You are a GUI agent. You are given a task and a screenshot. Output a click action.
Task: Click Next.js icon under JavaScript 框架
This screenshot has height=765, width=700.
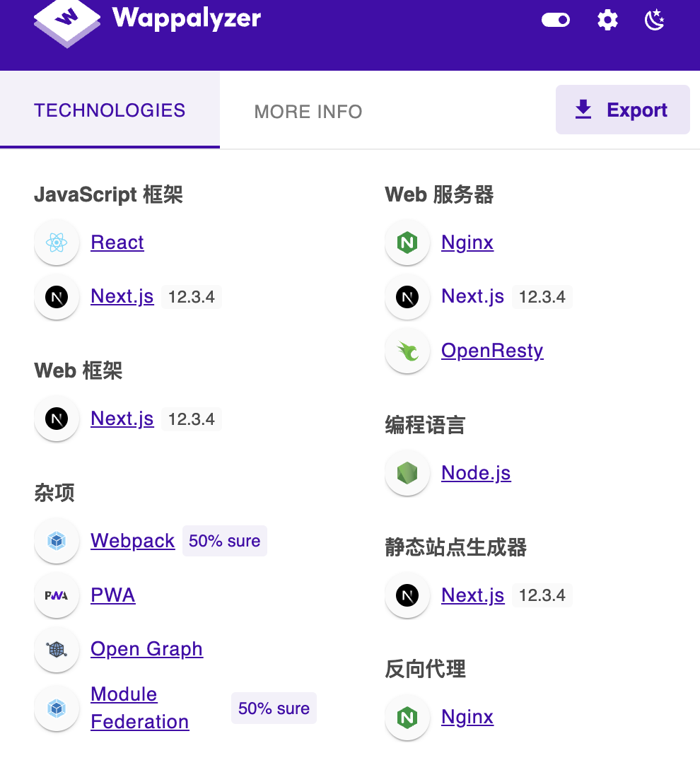(57, 297)
